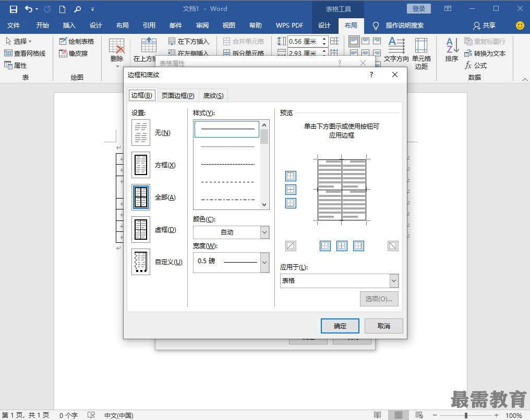Select the dotted line border style
The image size is (530, 420).
227,146
